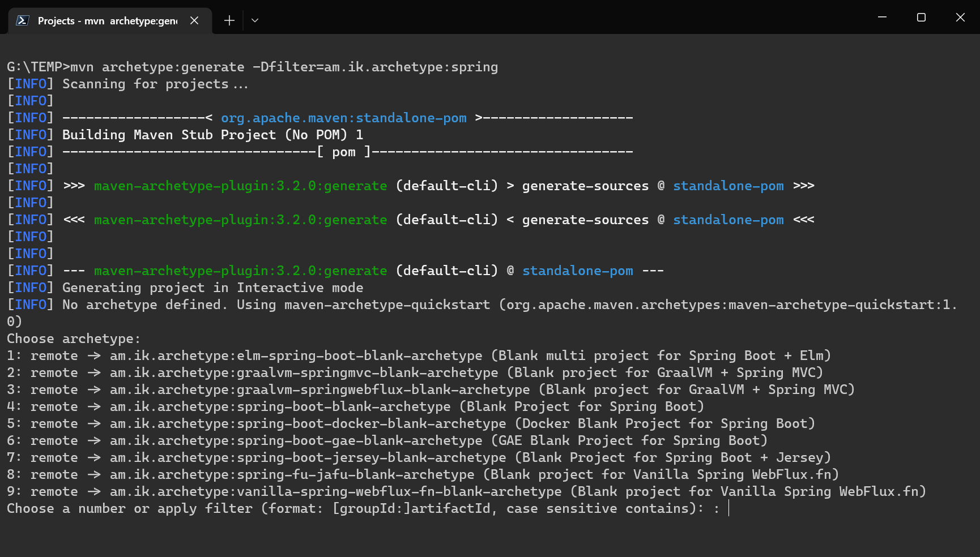980x557 pixels.
Task: Click option 3 graalvm-springwebflux-blank-archetype
Action: pyautogui.click(x=431, y=389)
